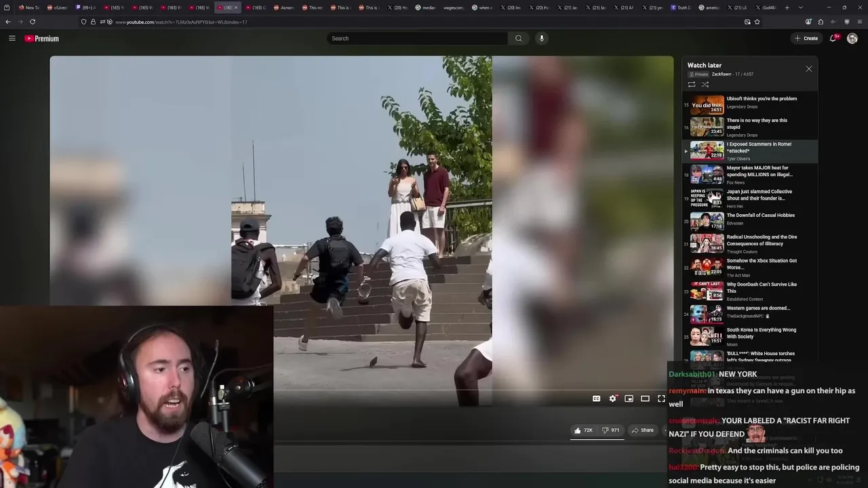Viewport: 868px width, 488px height.
Task: Play 'South Korea Is Everything Wrong With Society'
Action: [x=749, y=336]
